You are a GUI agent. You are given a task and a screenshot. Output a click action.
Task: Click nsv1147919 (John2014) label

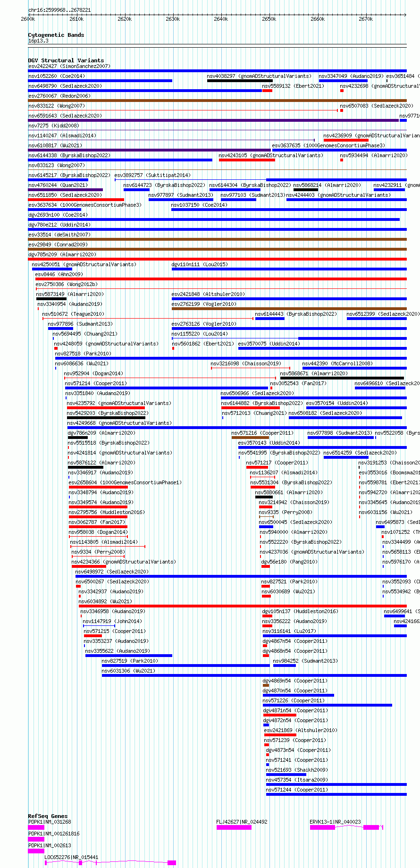point(113,621)
